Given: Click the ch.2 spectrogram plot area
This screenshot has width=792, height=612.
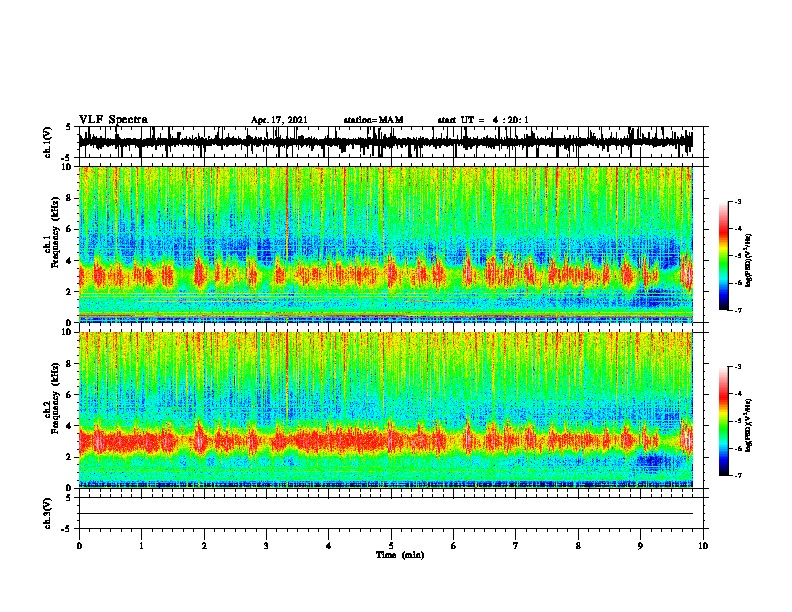Looking at the screenshot, I should [391, 410].
